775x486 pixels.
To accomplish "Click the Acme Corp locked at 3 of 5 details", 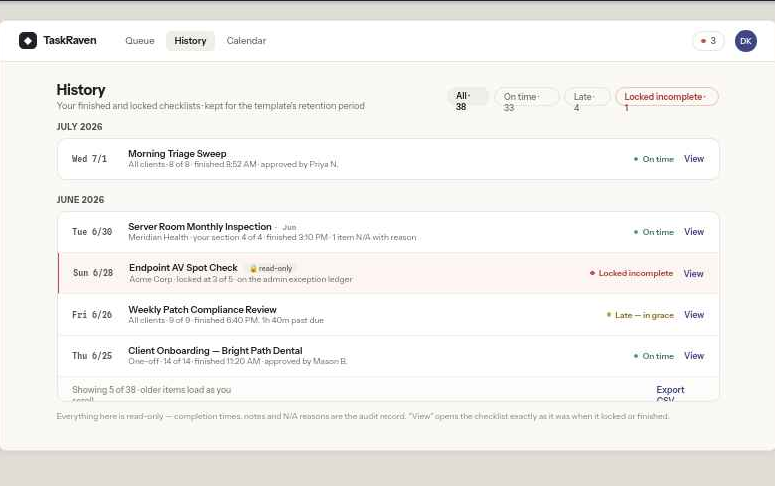I will 241,279.
